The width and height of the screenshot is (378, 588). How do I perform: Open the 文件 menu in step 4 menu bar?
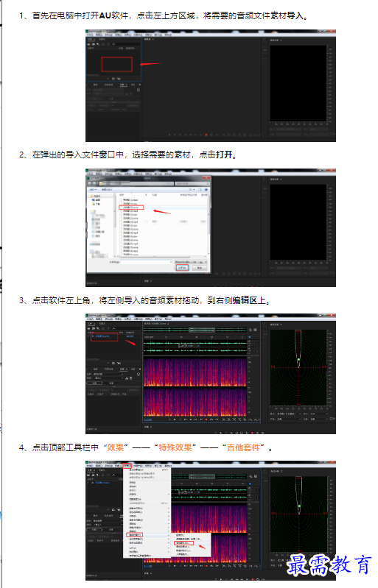pos(91,465)
